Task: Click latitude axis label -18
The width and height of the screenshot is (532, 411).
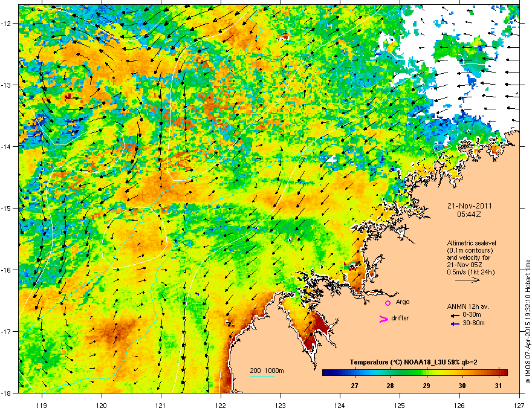Action: pyautogui.click(x=6, y=393)
